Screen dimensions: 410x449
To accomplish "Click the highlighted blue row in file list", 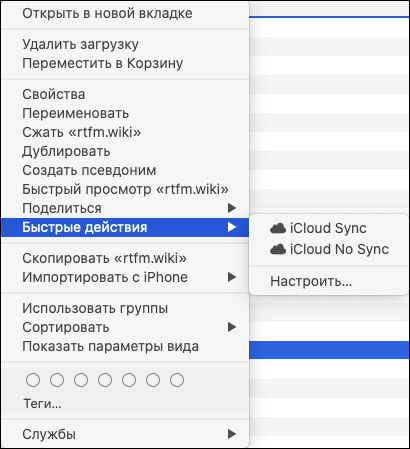I will (329, 350).
